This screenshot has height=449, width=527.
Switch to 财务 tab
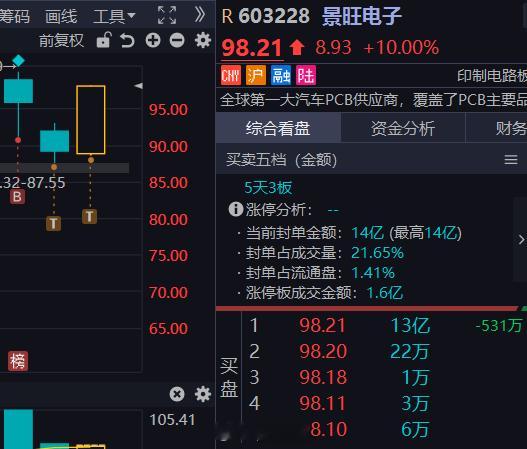(496, 128)
